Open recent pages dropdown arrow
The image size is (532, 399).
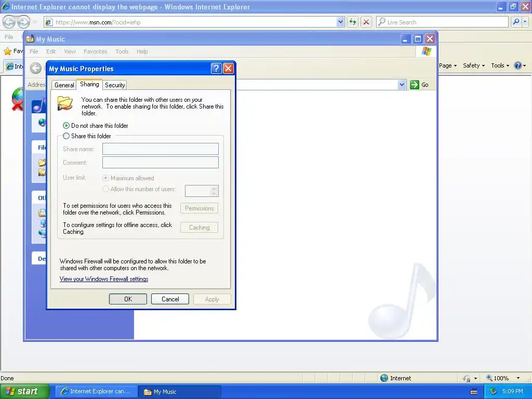[x=35, y=22]
